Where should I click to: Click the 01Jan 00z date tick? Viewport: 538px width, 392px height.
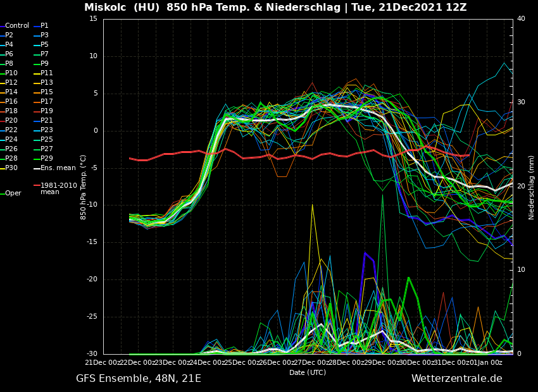(x=485, y=362)
